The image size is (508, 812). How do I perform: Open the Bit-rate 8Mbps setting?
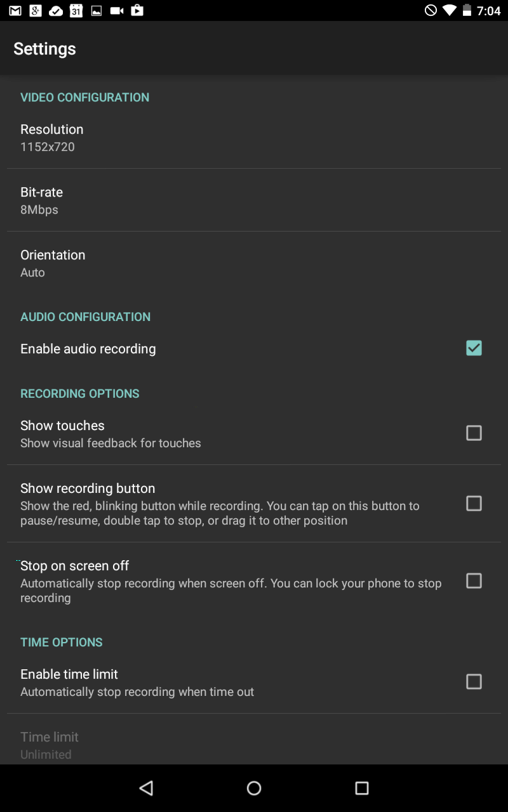point(254,200)
